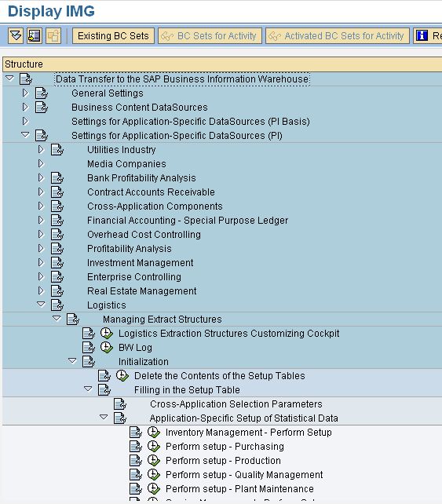Click the Structure column header
This screenshot has height=504, width=442.
coord(222,64)
